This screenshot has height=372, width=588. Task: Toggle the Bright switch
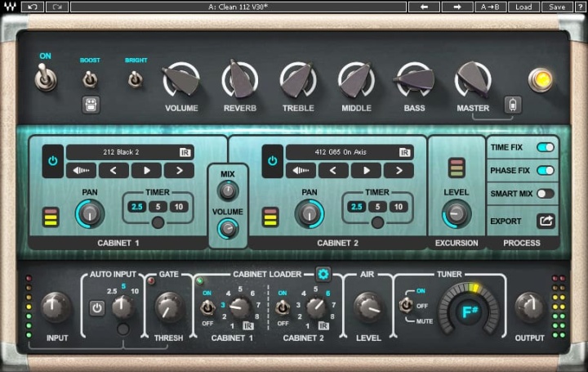click(x=136, y=79)
